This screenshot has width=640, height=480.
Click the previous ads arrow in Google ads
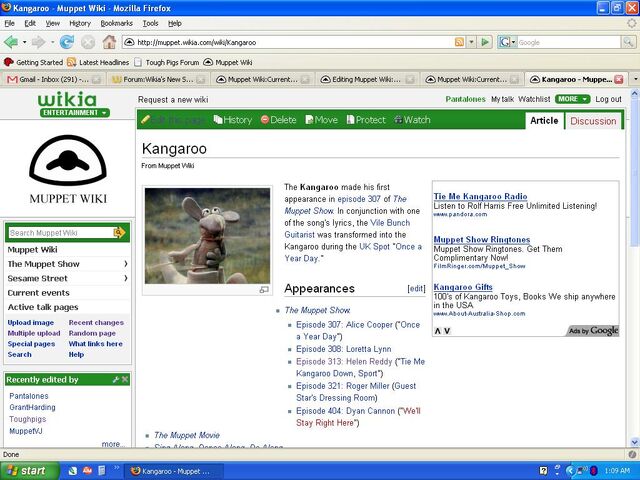pyautogui.click(x=438, y=331)
